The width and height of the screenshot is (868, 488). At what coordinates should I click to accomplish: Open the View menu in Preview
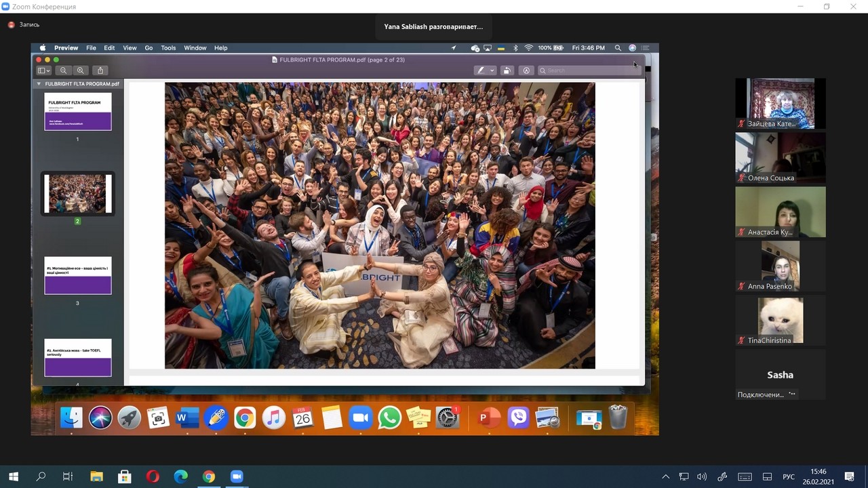coord(130,48)
